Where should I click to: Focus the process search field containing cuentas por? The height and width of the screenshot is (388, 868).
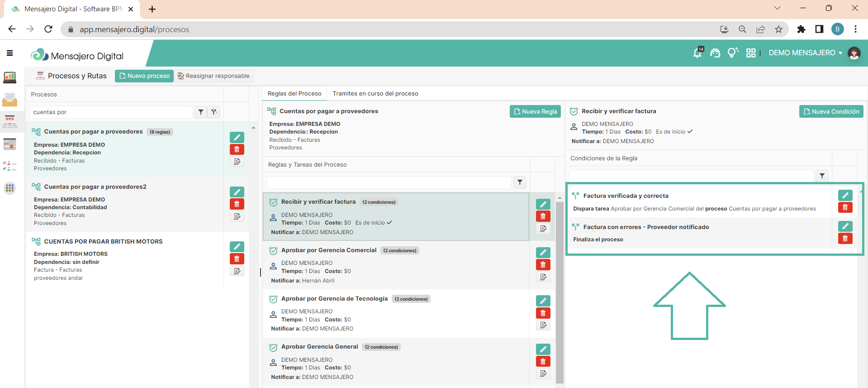(111, 112)
